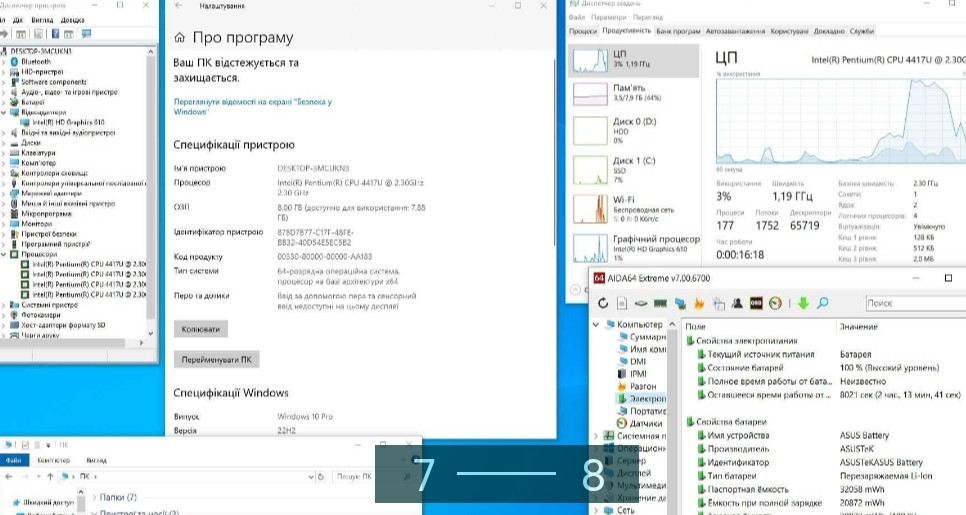Click the home icon beside Про програму
Viewport: 966px width, 515px height.
[x=179, y=38]
